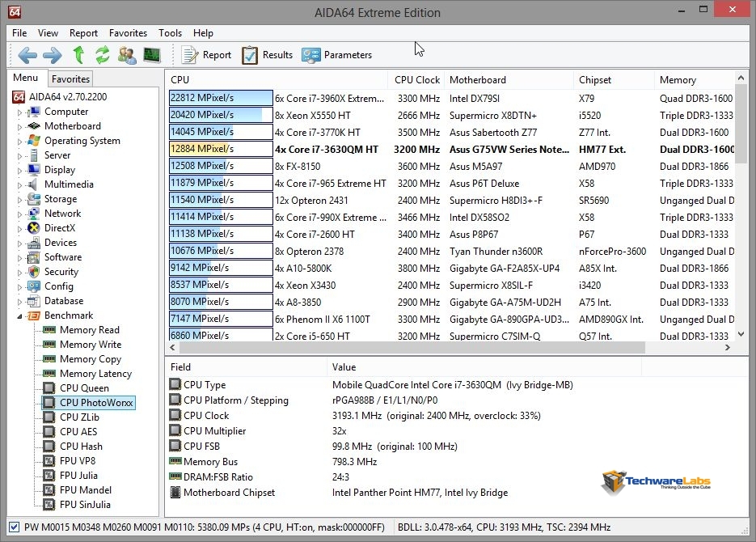
Task: Open the File menu
Action: pyautogui.click(x=19, y=33)
